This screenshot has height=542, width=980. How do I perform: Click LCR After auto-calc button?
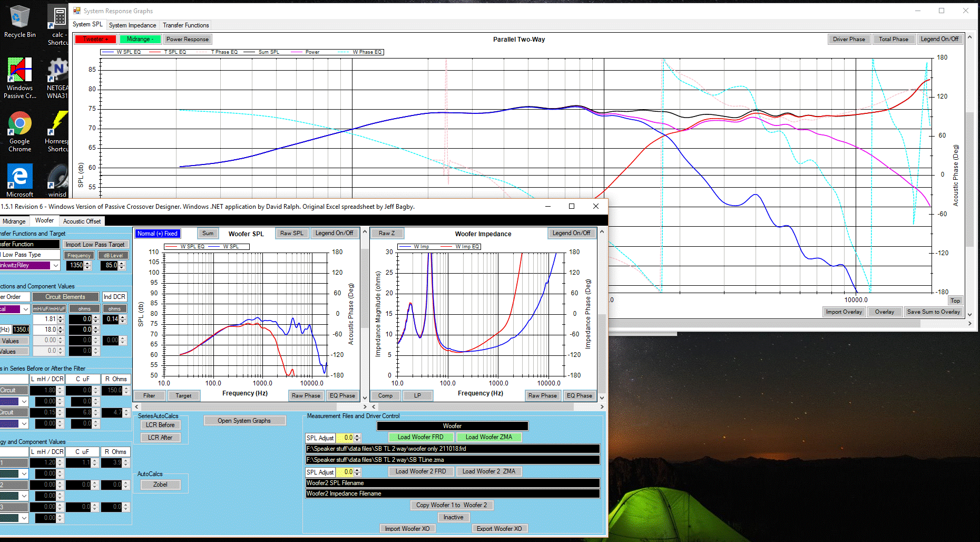(160, 438)
